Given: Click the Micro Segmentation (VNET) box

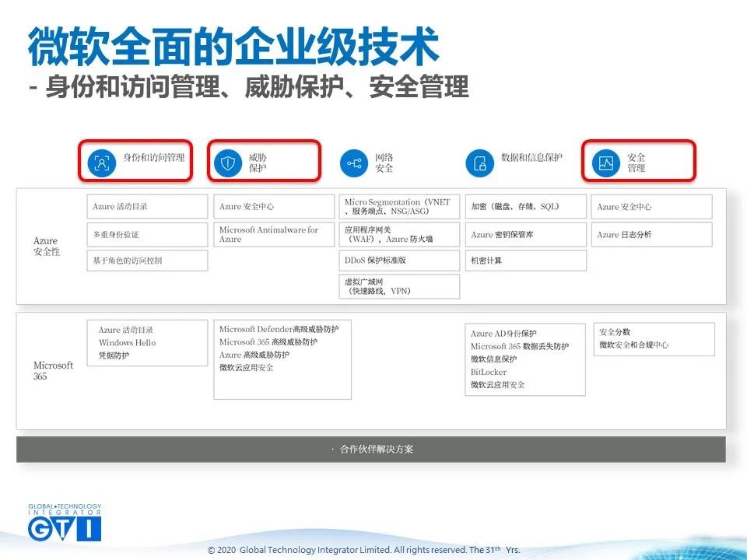Looking at the screenshot, I should [399, 207].
